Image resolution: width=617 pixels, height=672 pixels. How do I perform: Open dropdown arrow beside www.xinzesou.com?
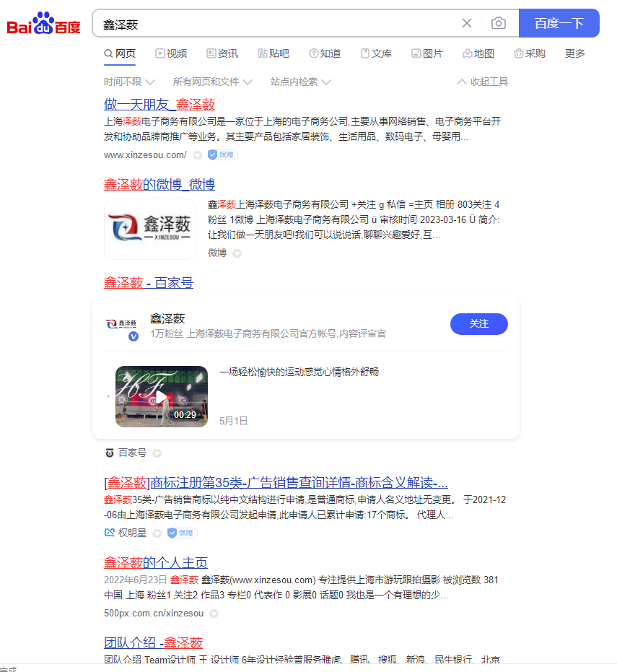[x=197, y=155]
